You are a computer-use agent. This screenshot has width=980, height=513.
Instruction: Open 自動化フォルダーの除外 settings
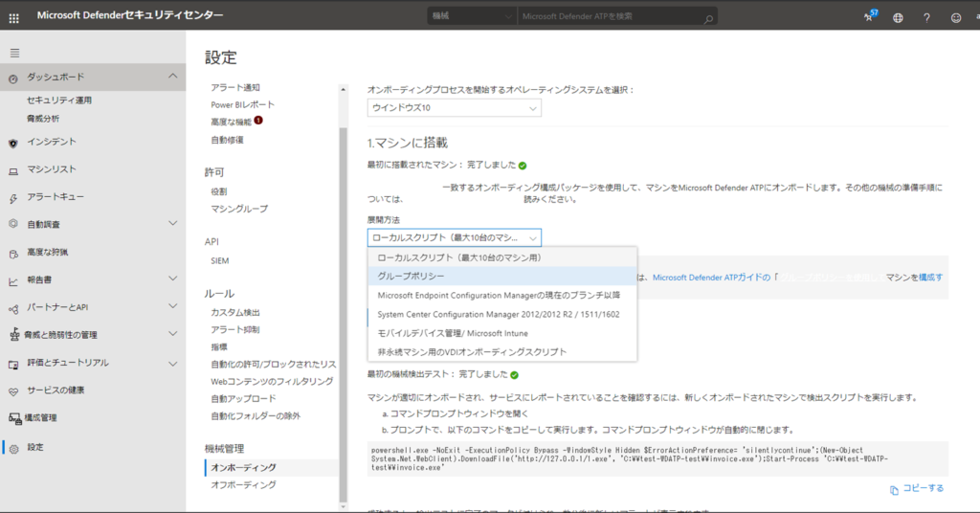click(255, 416)
